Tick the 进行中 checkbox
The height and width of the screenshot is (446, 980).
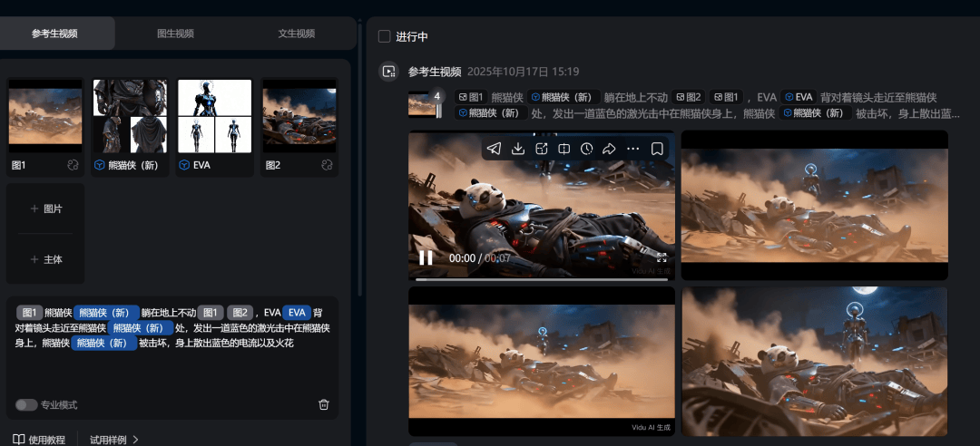(x=385, y=36)
